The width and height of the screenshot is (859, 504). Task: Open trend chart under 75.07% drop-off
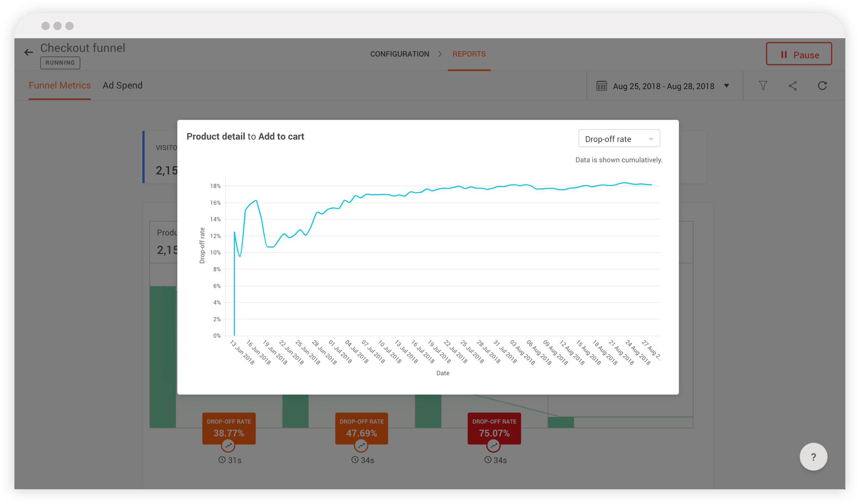[494, 446]
